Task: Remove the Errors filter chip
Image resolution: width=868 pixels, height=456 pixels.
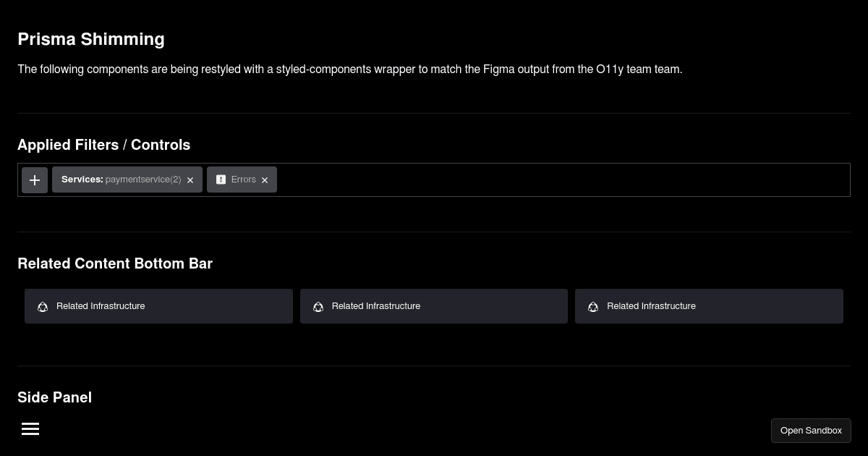Action: pos(265,180)
